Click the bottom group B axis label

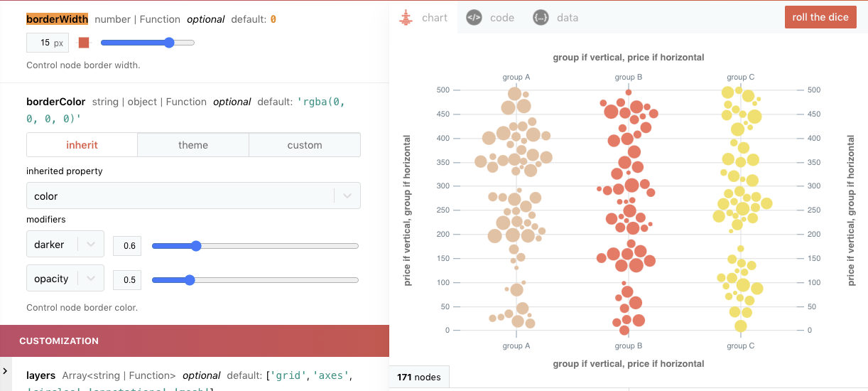click(x=629, y=346)
